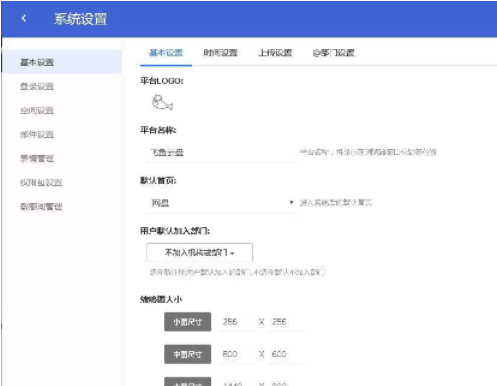
Task: Select the 基本设置 top tab
Action: (x=166, y=53)
